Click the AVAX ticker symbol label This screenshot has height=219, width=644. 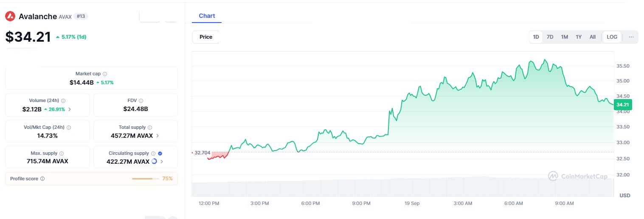point(65,17)
